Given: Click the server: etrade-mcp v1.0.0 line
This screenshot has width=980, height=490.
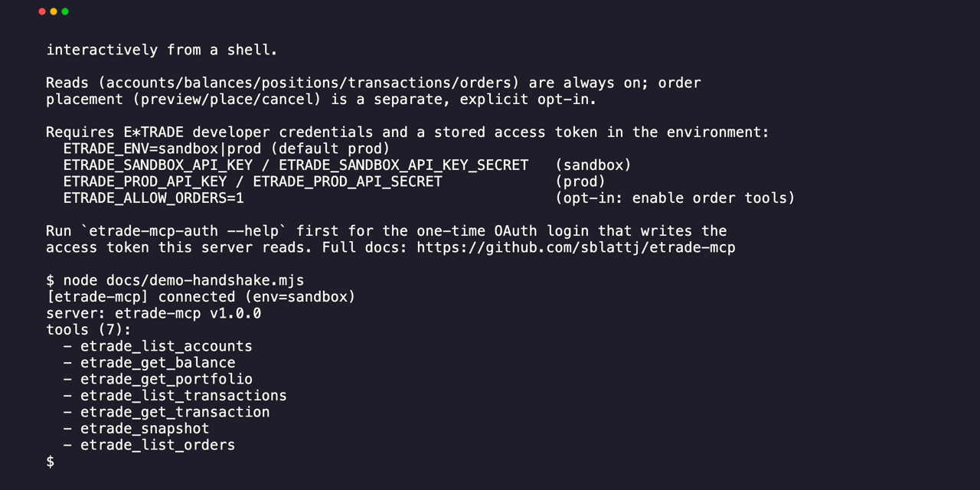Looking at the screenshot, I should pyautogui.click(x=154, y=313).
